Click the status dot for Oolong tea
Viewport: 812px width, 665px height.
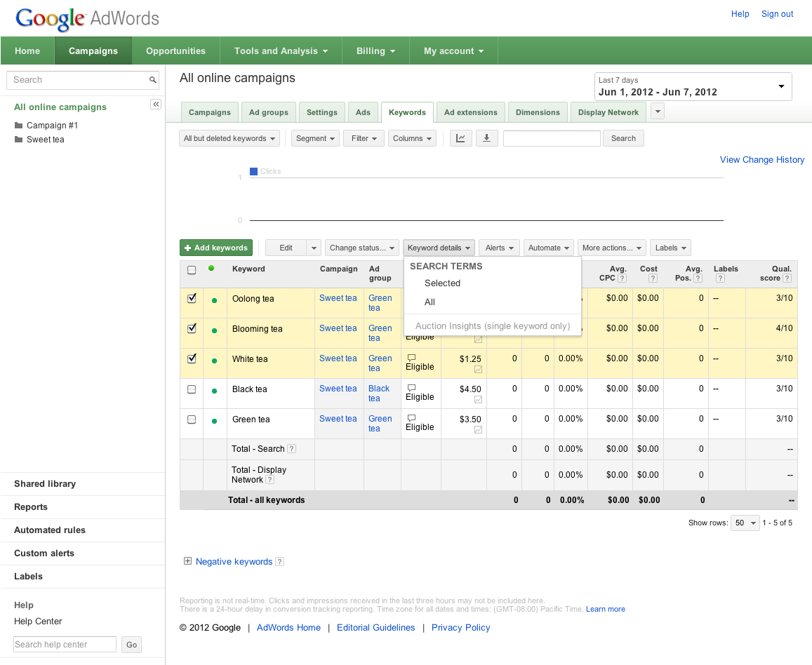214,301
